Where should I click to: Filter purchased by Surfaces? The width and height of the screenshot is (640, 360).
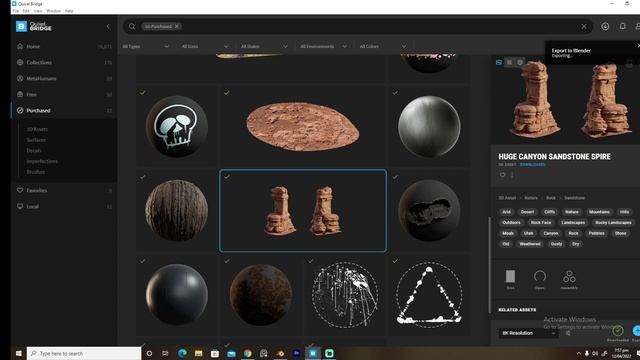tap(36, 140)
